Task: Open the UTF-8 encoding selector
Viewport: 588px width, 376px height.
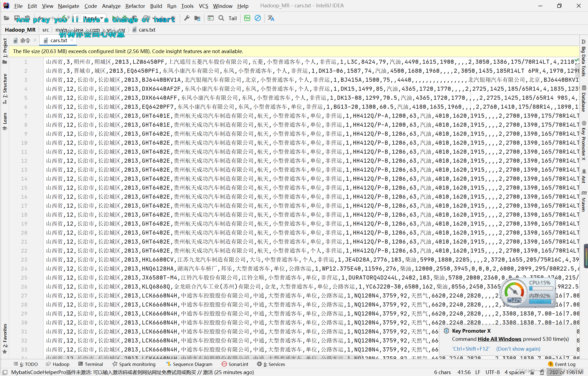Action: click(x=492, y=372)
